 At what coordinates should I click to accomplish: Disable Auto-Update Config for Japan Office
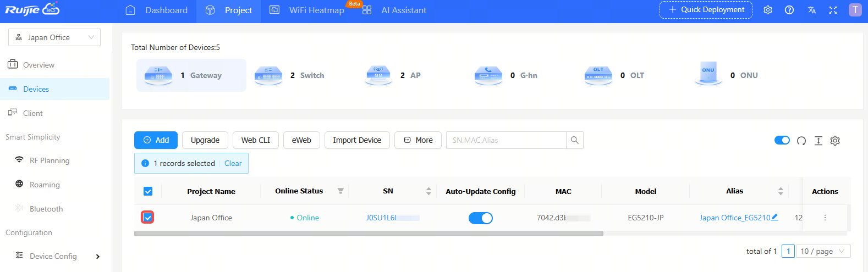click(x=480, y=218)
